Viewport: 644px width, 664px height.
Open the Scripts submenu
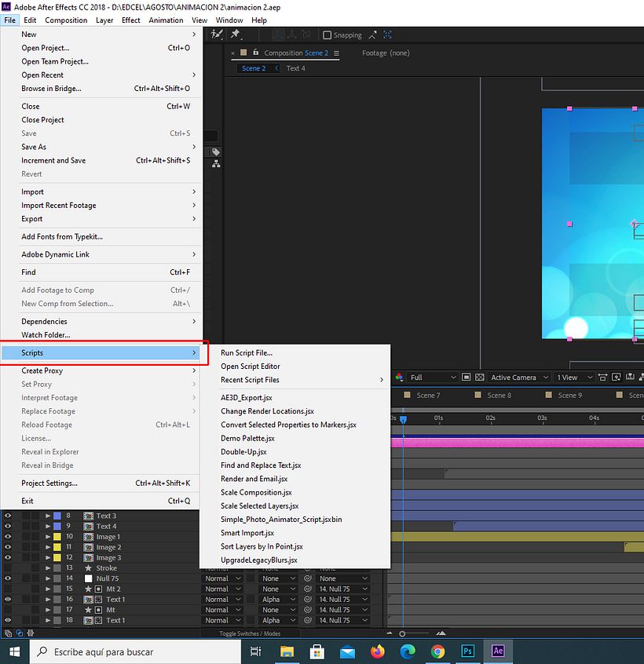click(101, 352)
